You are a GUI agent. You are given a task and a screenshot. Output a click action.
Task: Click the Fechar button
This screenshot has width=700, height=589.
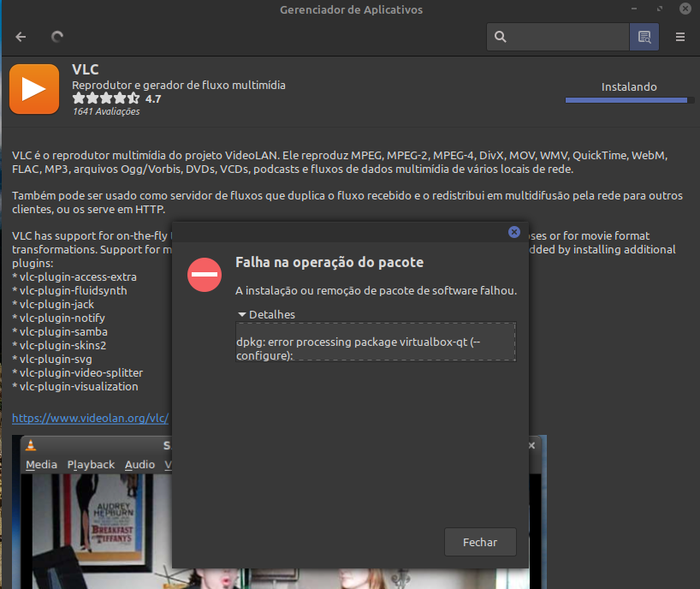pyautogui.click(x=480, y=542)
